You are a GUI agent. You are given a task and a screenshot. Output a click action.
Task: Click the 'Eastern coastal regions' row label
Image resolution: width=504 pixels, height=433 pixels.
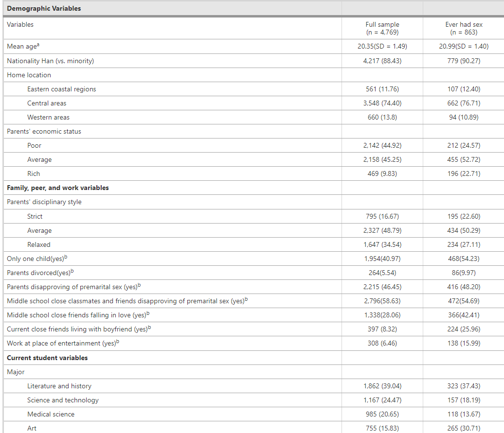[62, 89]
